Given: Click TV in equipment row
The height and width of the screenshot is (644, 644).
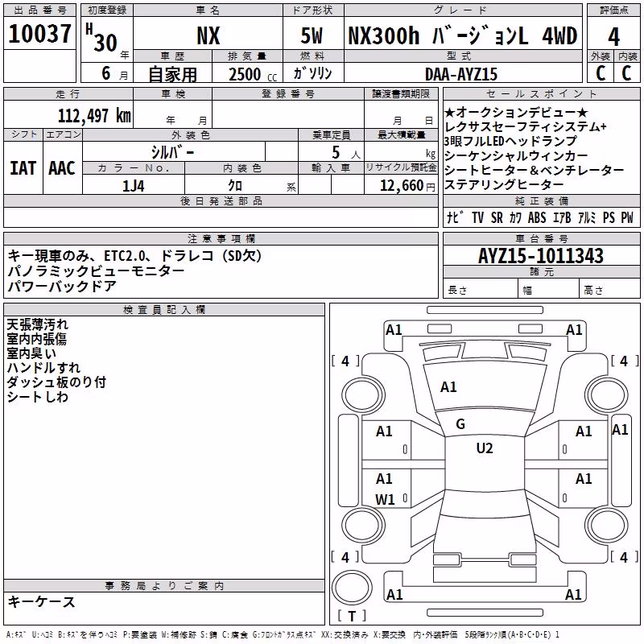Looking at the screenshot, I should click(477, 217).
